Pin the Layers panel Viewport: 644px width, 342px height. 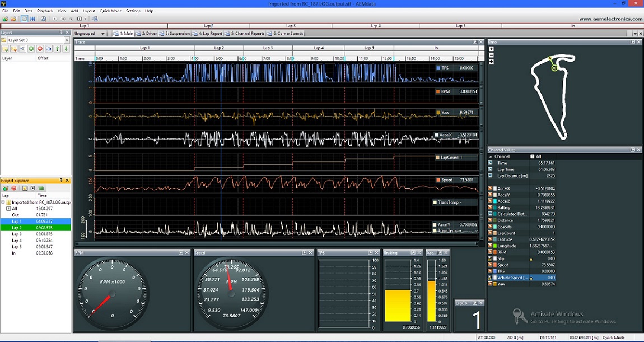click(x=61, y=32)
